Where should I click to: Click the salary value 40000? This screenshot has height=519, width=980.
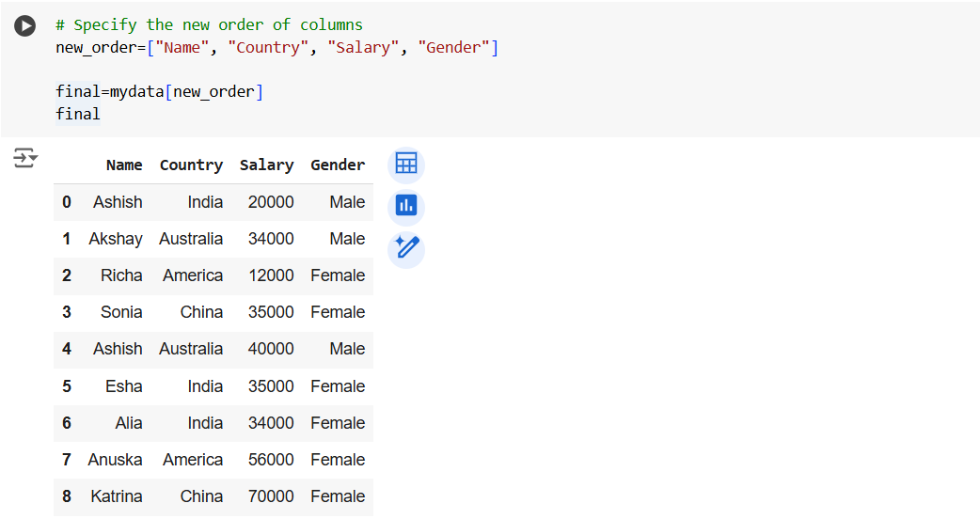click(271, 349)
